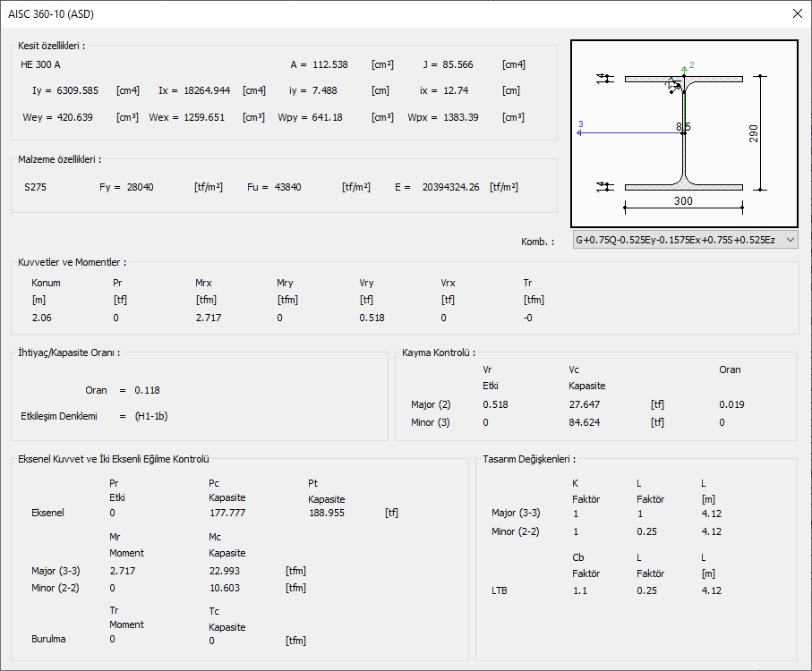The width and height of the screenshot is (812, 671).
Task: Select the Oran value 0.118
Action: (147, 390)
